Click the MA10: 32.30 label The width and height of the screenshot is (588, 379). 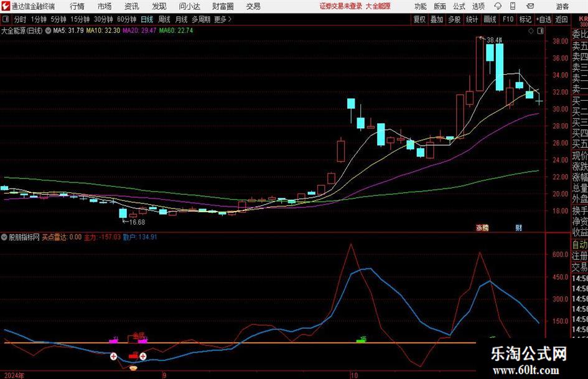tap(103, 30)
